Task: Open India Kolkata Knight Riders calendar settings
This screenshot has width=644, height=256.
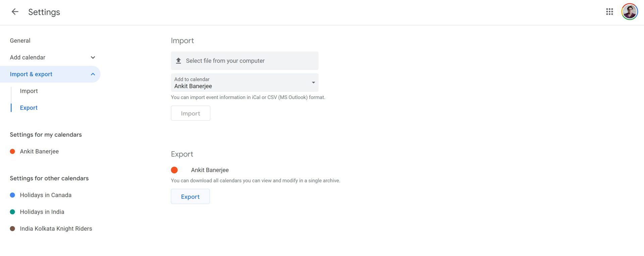Action: (56, 228)
